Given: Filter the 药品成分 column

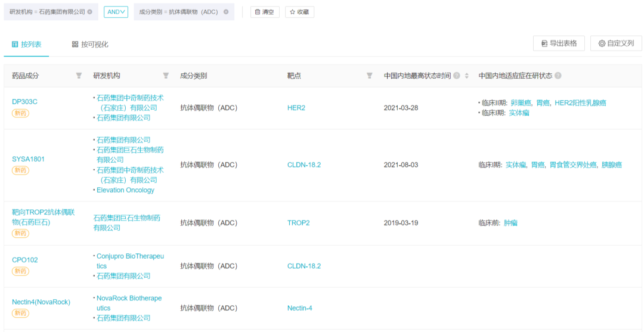Looking at the screenshot, I should pyautogui.click(x=79, y=76).
